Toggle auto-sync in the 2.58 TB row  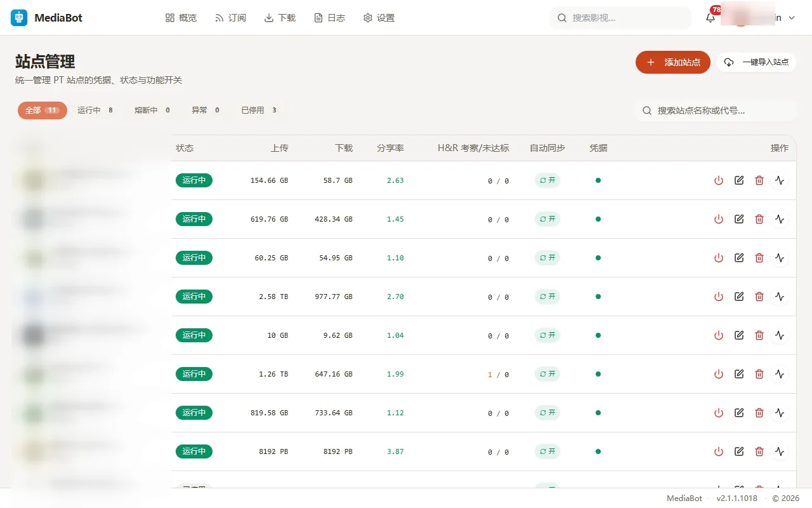click(547, 297)
